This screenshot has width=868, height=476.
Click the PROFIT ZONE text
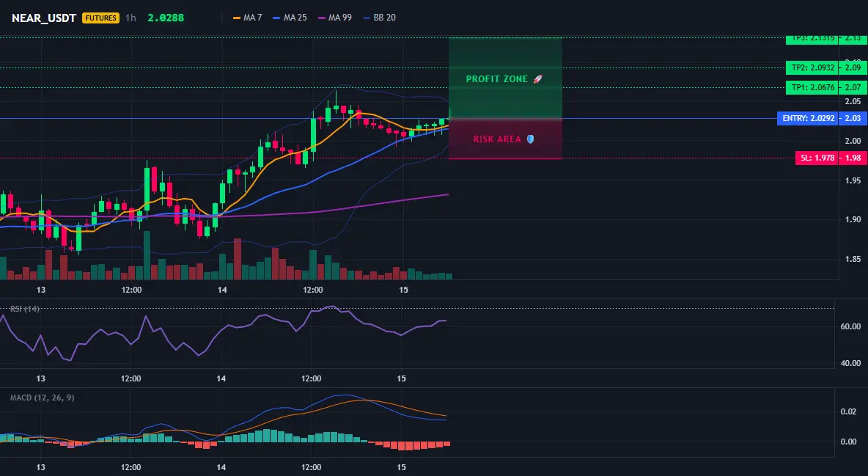tap(496, 79)
